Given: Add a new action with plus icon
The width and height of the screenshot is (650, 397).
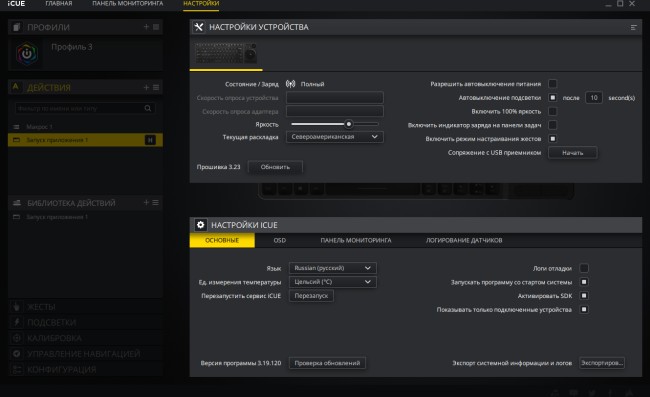Looking at the screenshot, I should point(146,87).
